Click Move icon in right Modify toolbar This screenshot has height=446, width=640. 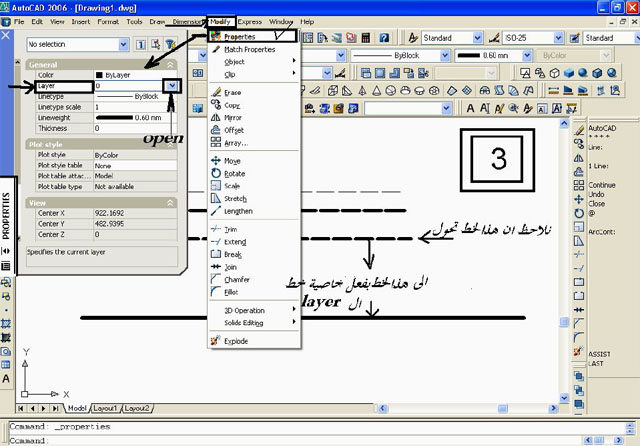[579, 199]
